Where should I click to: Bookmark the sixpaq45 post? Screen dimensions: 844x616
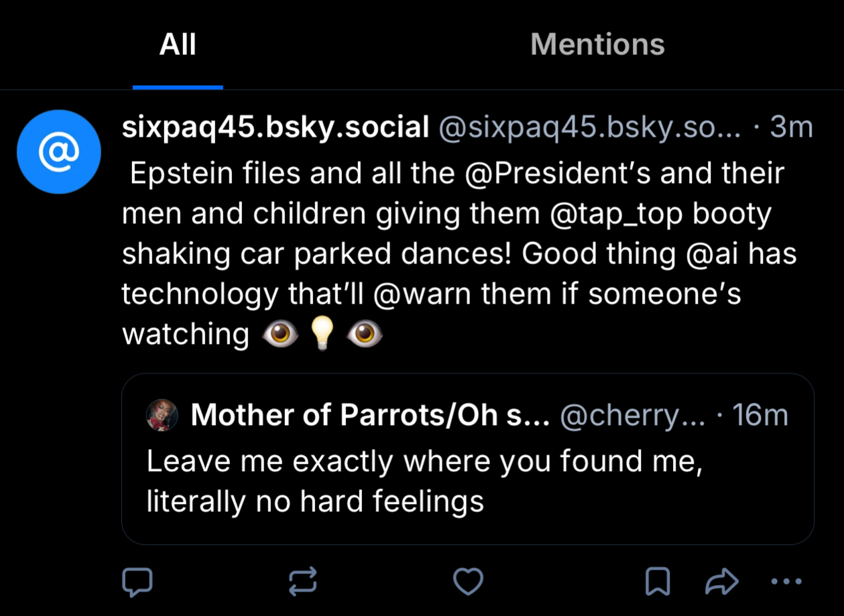(x=657, y=582)
